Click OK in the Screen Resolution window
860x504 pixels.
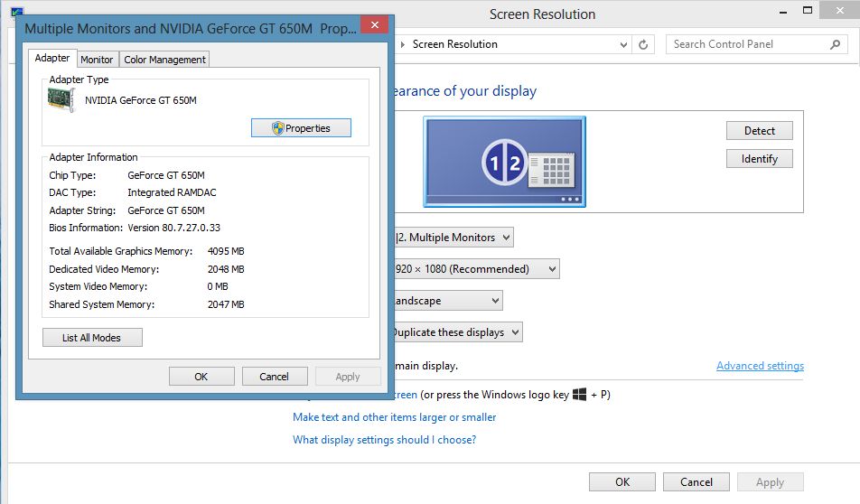[x=622, y=482]
